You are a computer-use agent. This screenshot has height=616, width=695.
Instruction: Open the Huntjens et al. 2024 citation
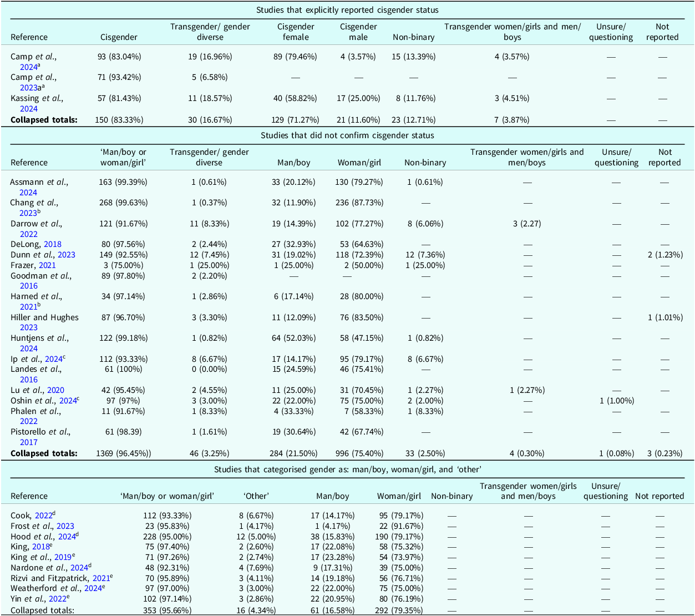(29, 349)
